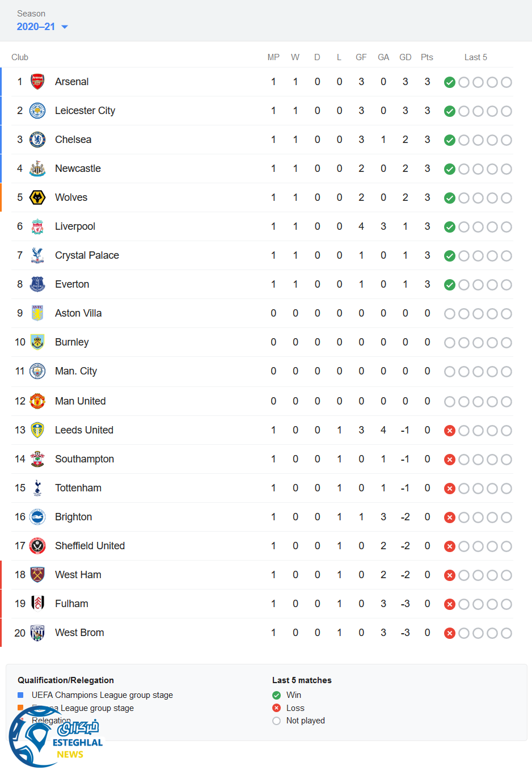Click the dropdown arrow beside the season
The width and height of the screenshot is (532, 783).
tap(65, 27)
